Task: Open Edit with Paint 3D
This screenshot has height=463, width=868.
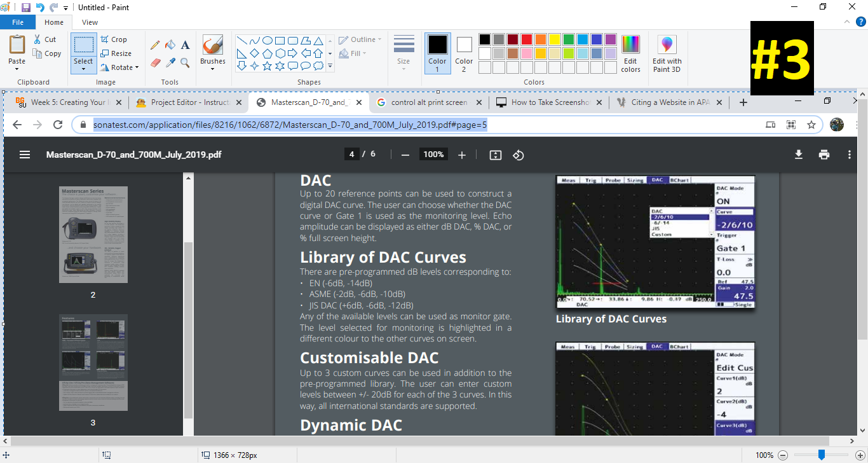Action: point(667,54)
